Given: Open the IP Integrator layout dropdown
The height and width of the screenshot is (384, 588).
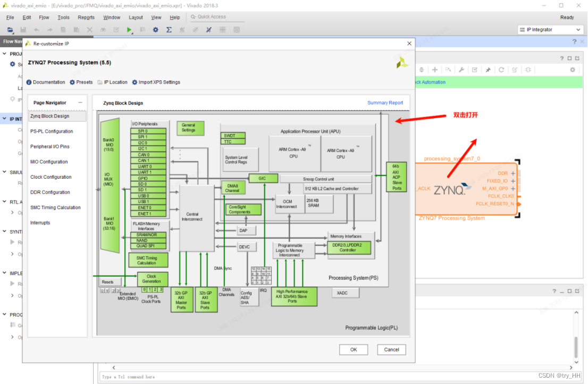Looking at the screenshot, I should point(550,30).
